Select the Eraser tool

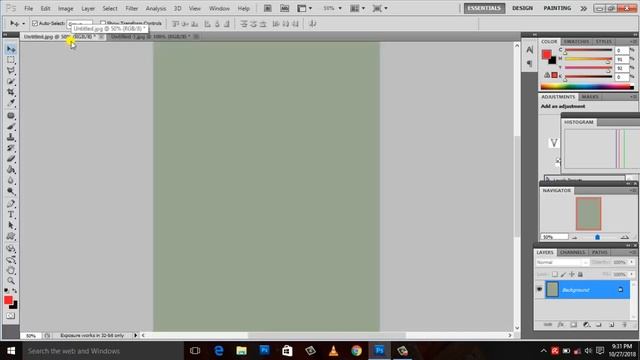click(11, 158)
